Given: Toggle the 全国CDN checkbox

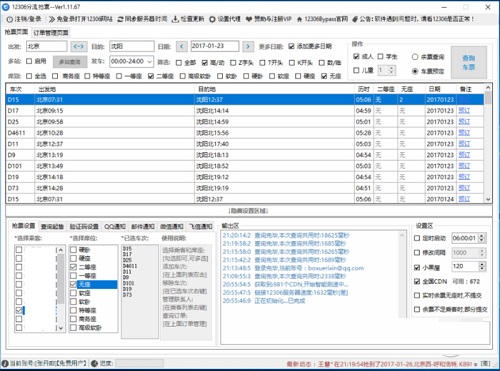Looking at the screenshot, I should point(417,282).
